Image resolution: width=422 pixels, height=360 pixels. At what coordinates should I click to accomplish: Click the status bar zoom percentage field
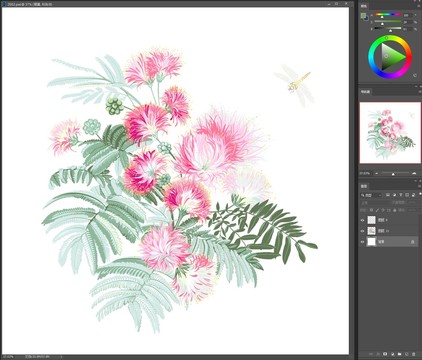pyautogui.click(x=7, y=357)
